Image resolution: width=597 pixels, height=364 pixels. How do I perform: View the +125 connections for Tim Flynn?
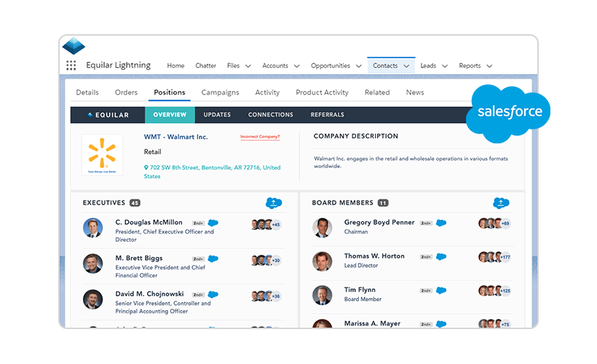[x=505, y=291]
